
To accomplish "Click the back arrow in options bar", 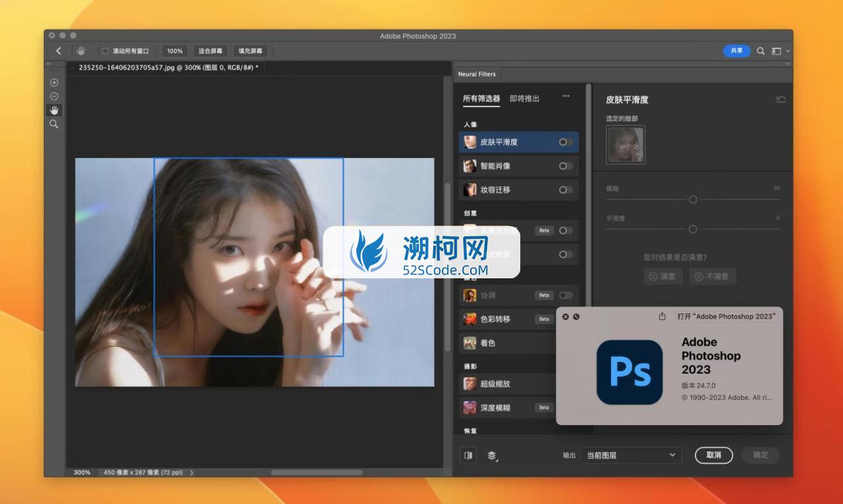I will click(59, 51).
